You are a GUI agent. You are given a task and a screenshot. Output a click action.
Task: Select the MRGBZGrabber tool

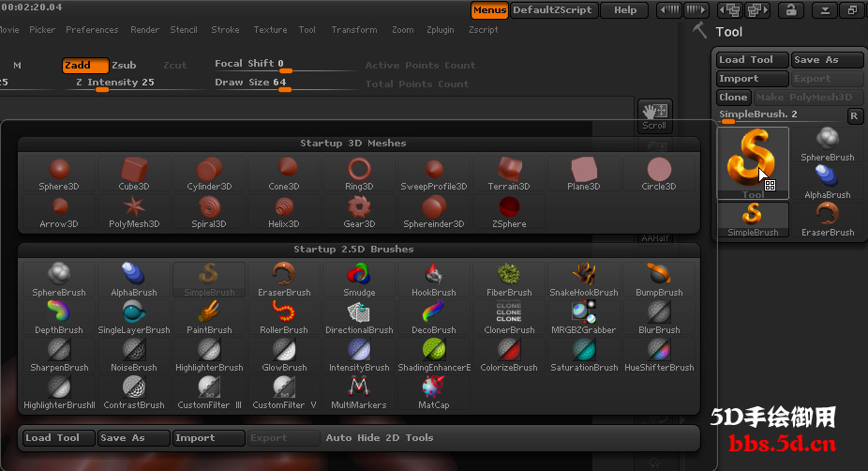[x=584, y=317]
